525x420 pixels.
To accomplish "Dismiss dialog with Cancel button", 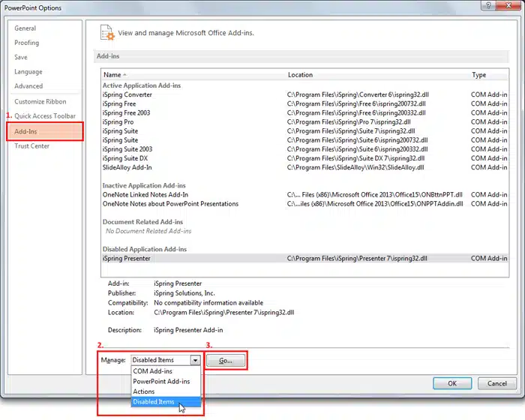I will point(496,383).
